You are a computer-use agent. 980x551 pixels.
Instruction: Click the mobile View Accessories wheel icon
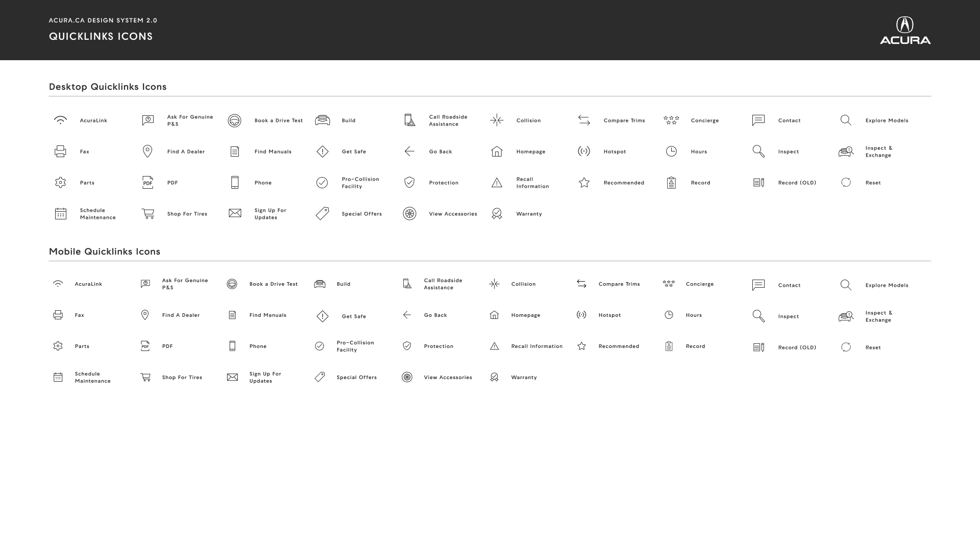pyautogui.click(x=407, y=378)
